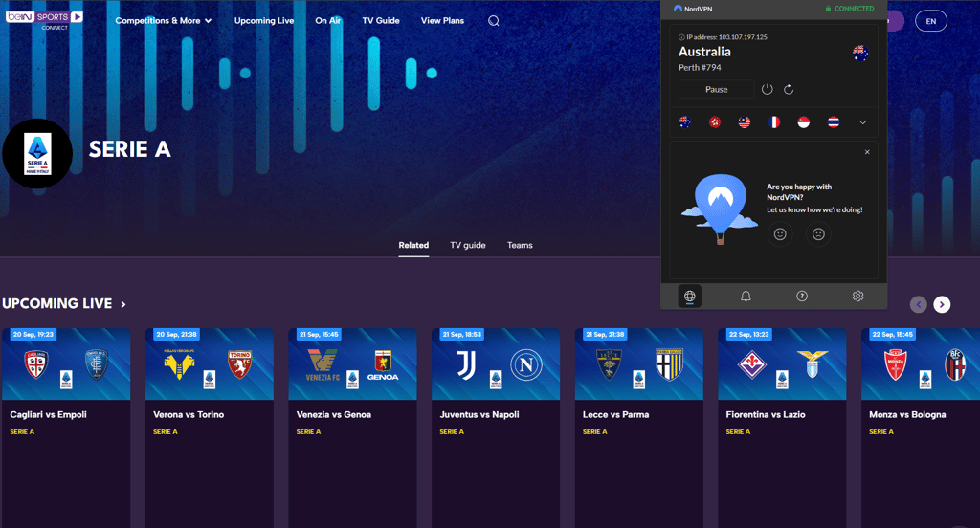Click the happy smiley feedback face
Image resolution: width=980 pixels, height=528 pixels.
coord(780,234)
